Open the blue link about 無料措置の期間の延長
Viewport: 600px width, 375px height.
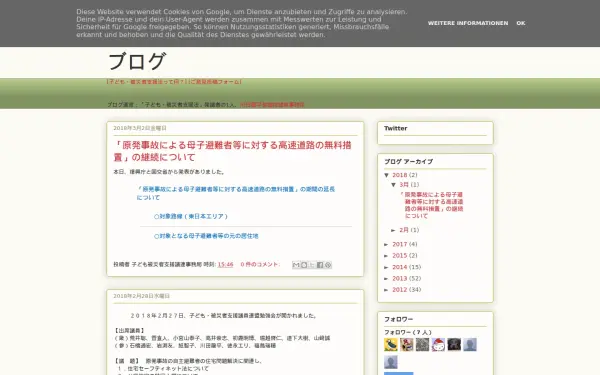[x=236, y=193]
